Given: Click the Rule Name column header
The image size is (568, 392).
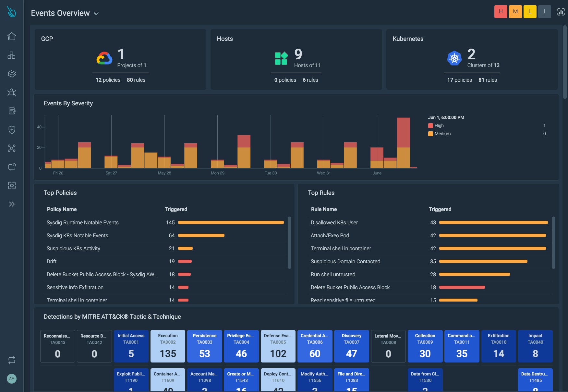Looking at the screenshot, I should 324,209.
